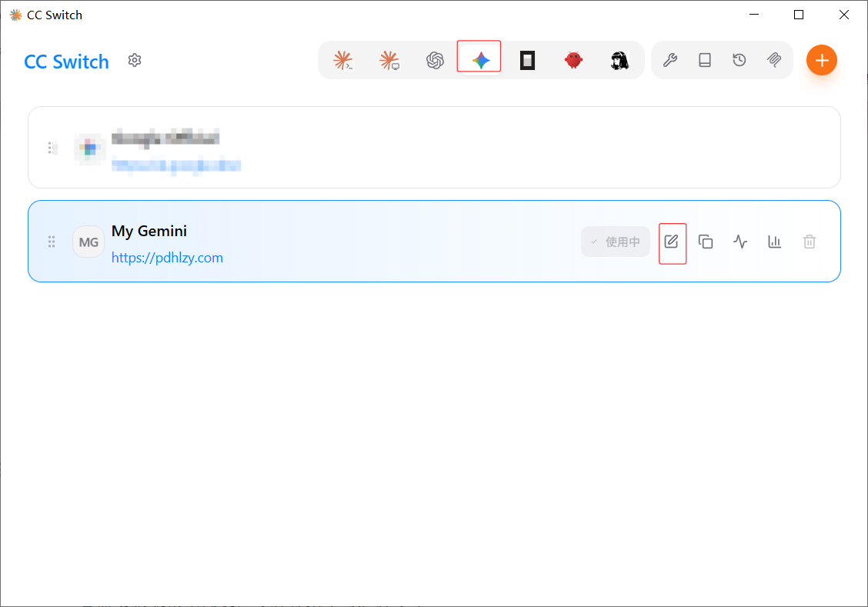
Task: Add a new provider with the orange plus button
Action: click(x=822, y=60)
